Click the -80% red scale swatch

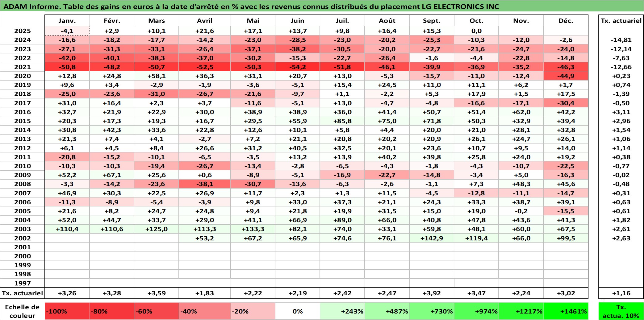pos(112,311)
